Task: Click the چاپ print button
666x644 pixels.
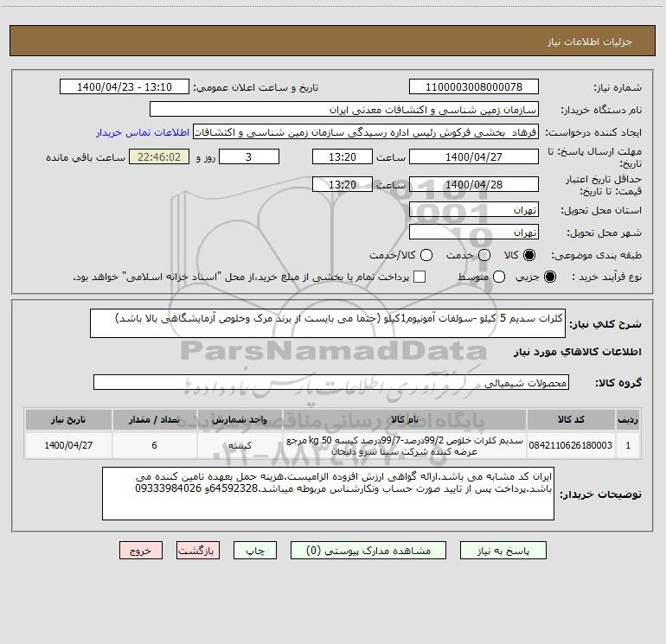Action: pos(255,551)
